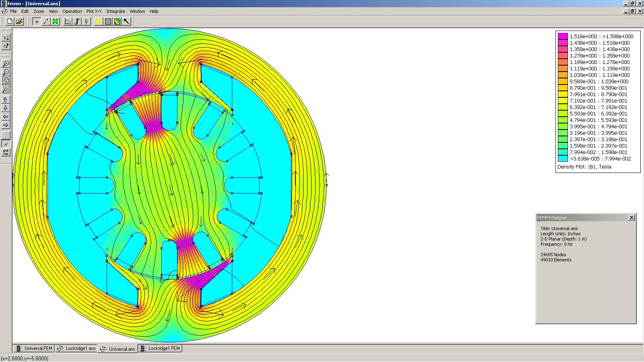The image size is (644, 362).
Task: Select the green Areas mode icon
Action: pyautogui.click(x=55, y=22)
